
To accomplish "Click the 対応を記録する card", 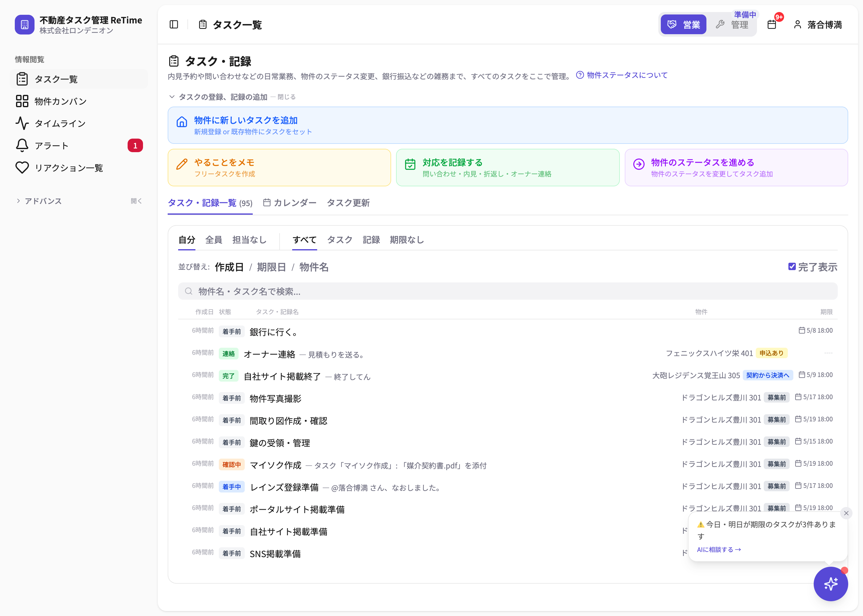I will click(508, 167).
